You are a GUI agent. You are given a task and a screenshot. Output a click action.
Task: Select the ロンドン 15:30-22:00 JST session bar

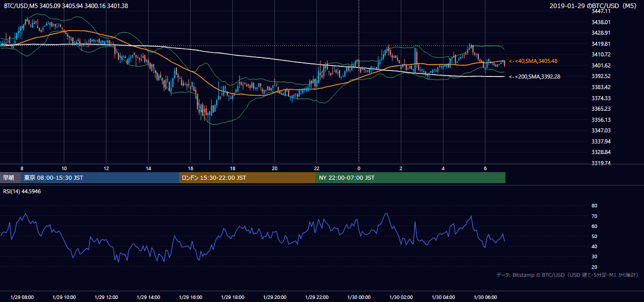pos(247,178)
